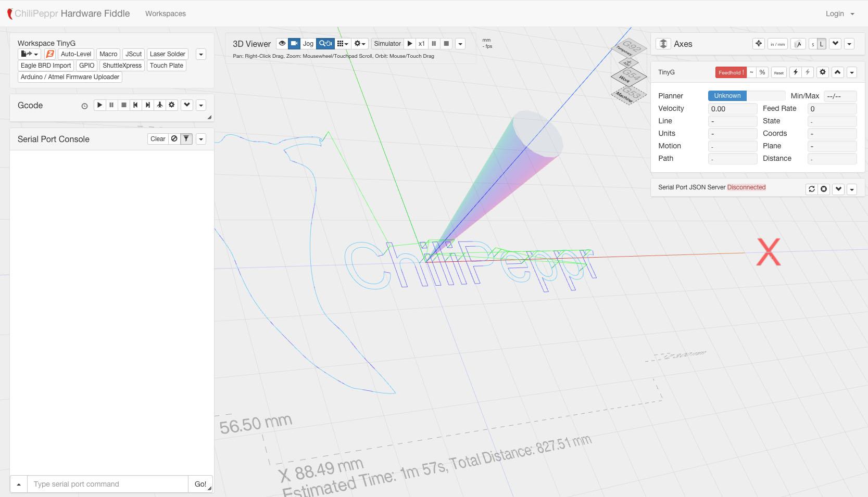Open TinyG gear settings
This screenshot has width=868, height=497.
823,72
